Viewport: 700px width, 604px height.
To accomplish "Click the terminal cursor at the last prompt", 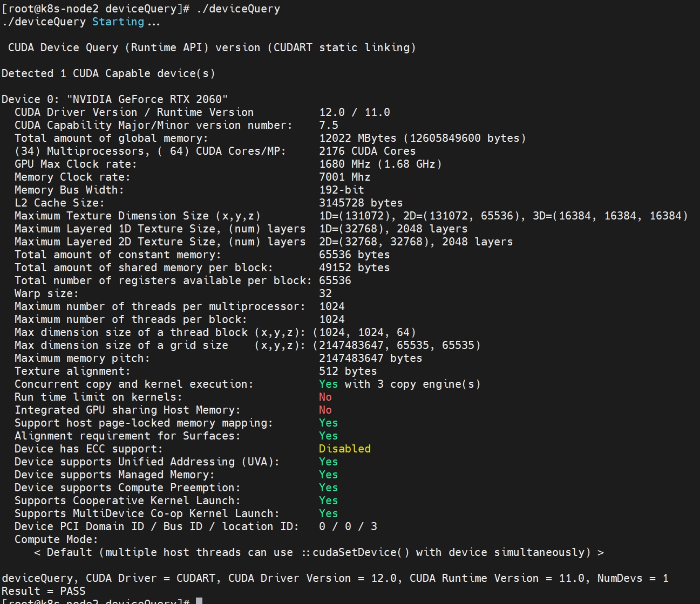I will click(199, 601).
